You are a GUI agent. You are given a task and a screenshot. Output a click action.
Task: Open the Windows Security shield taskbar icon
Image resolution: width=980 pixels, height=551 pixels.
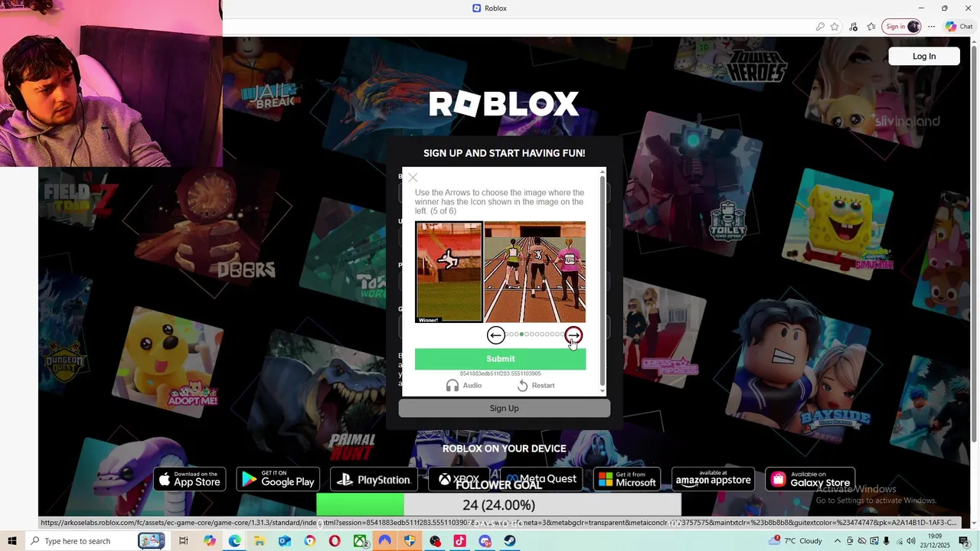pyautogui.click(x=410, y=541)
